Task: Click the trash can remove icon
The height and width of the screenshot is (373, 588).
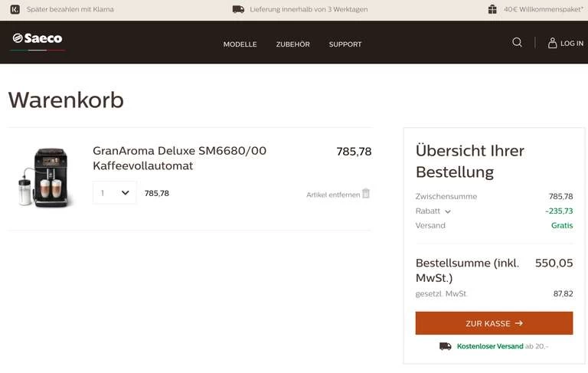Action: [x=366, y=194]
